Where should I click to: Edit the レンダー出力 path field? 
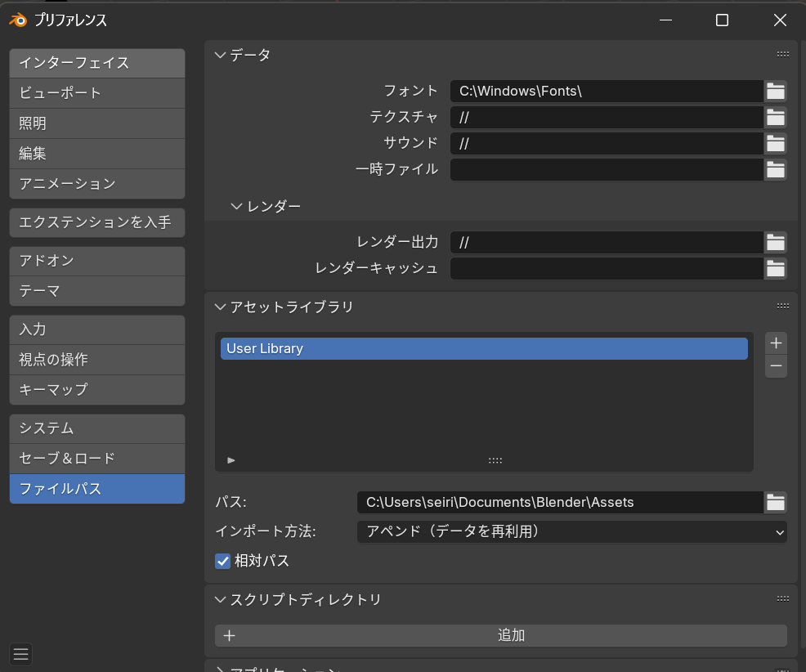[x=607, y=242]
